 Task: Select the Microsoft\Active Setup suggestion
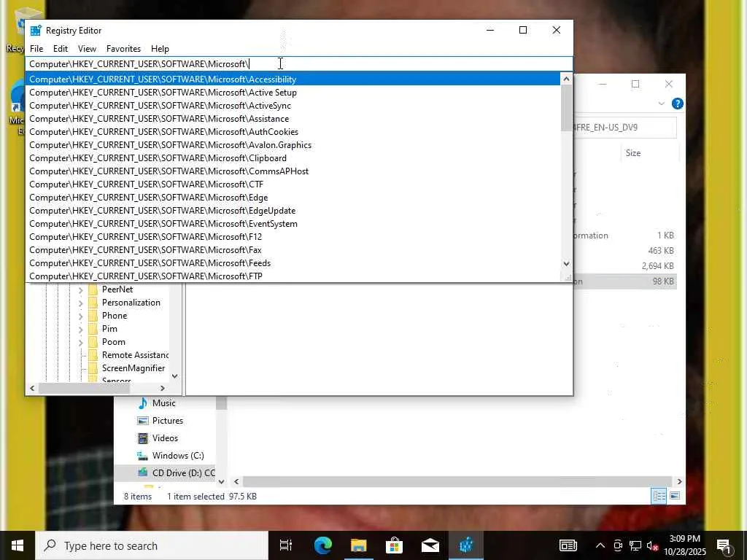coord(293,93)
